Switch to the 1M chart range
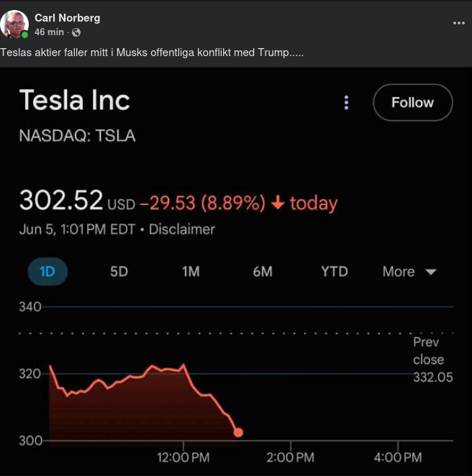472x476 pixels. (x=191, y=271)
